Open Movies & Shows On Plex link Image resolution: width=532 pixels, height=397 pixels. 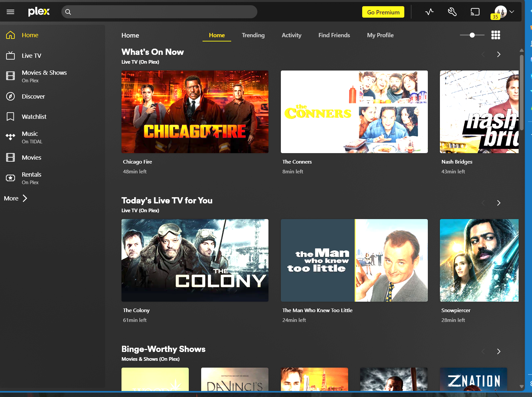(44, 76)
